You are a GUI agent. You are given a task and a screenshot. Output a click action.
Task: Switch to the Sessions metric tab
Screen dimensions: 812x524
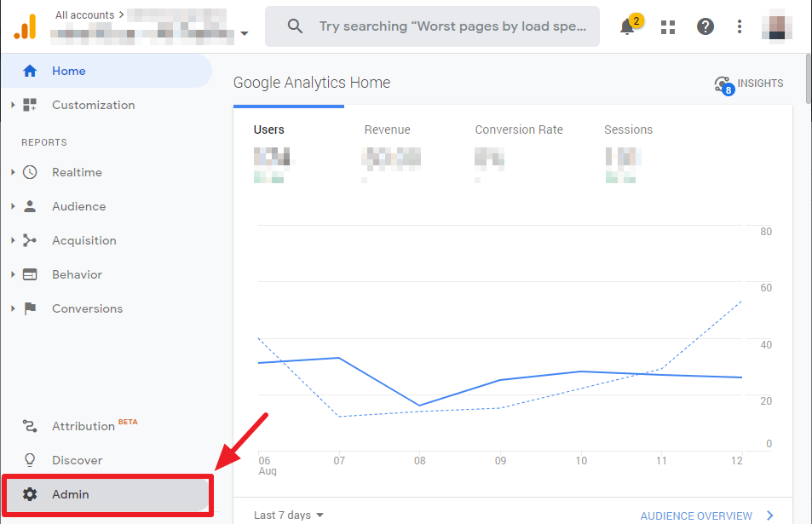[x=628, y=130]
